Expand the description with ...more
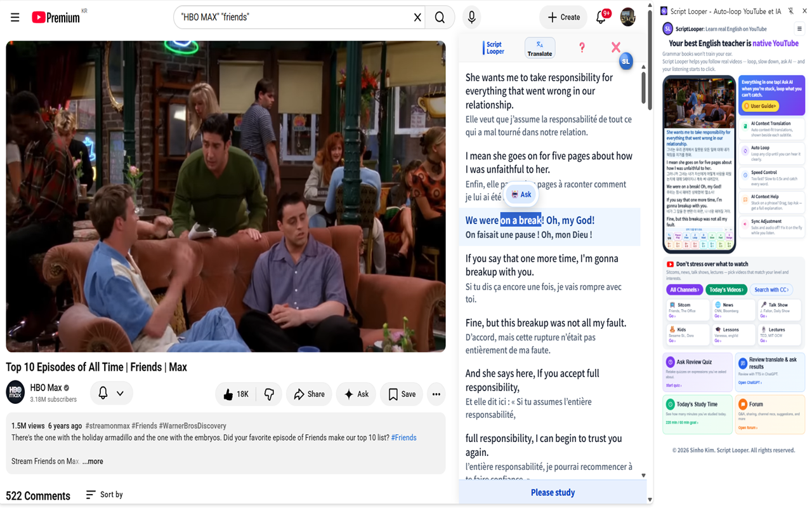This screenshot has width=812, height=508. pos(93,462)
